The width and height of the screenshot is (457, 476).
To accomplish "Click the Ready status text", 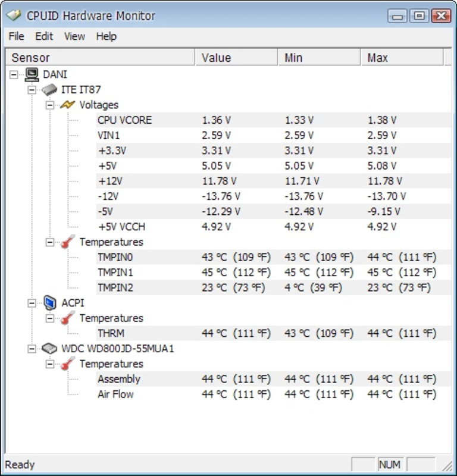I will (x=20, y=465).
